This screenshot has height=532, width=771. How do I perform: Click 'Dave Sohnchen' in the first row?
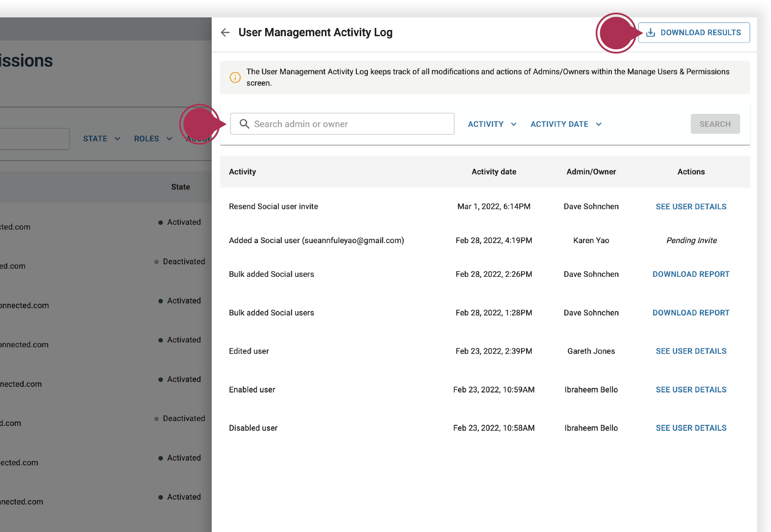(x=591, y=206)
